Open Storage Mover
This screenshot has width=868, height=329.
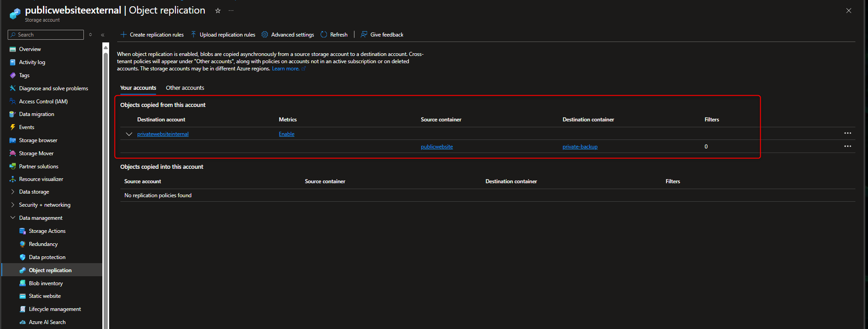(36, 153)
